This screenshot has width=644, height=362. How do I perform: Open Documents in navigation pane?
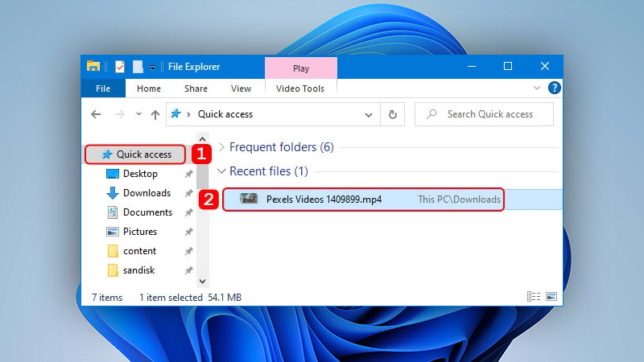[147, 212]
